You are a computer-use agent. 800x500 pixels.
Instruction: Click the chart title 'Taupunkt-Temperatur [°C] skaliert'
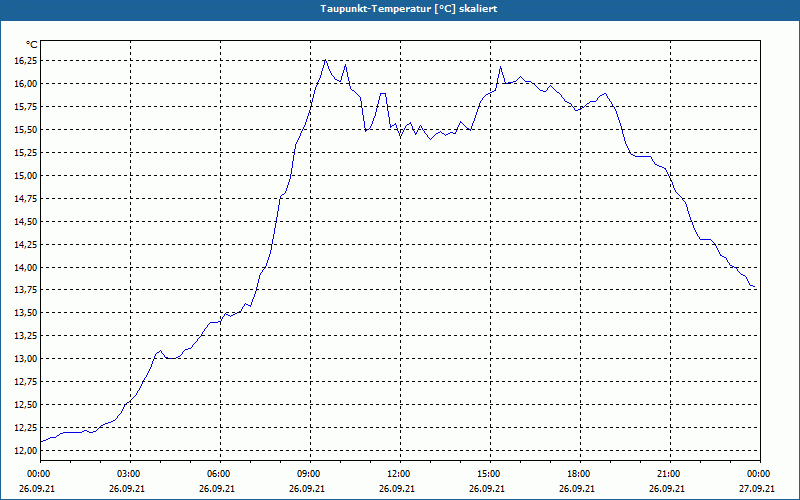pyautogui.click(x=409, y=9)
